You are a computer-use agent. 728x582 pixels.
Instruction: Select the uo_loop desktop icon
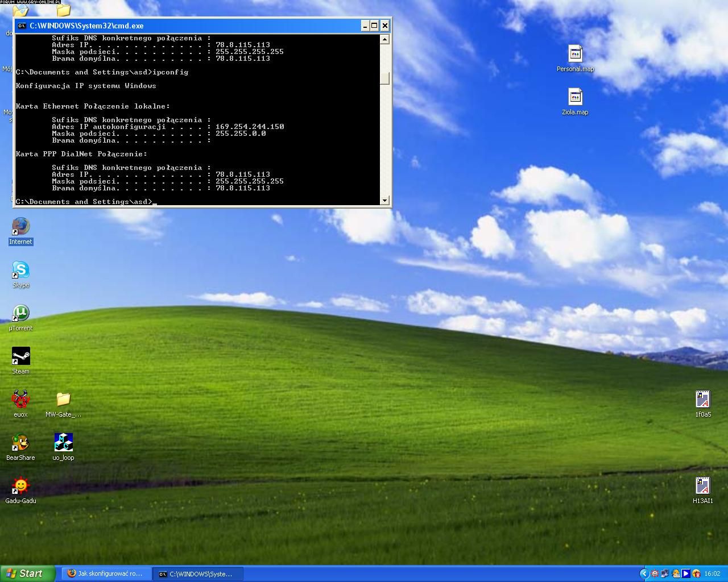tap(63, 447)
